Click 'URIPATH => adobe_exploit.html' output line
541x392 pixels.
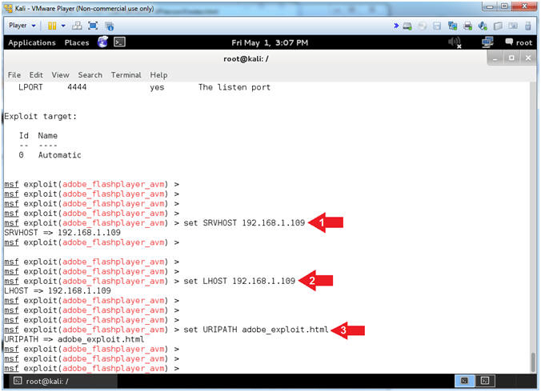[x=74, y=339]
